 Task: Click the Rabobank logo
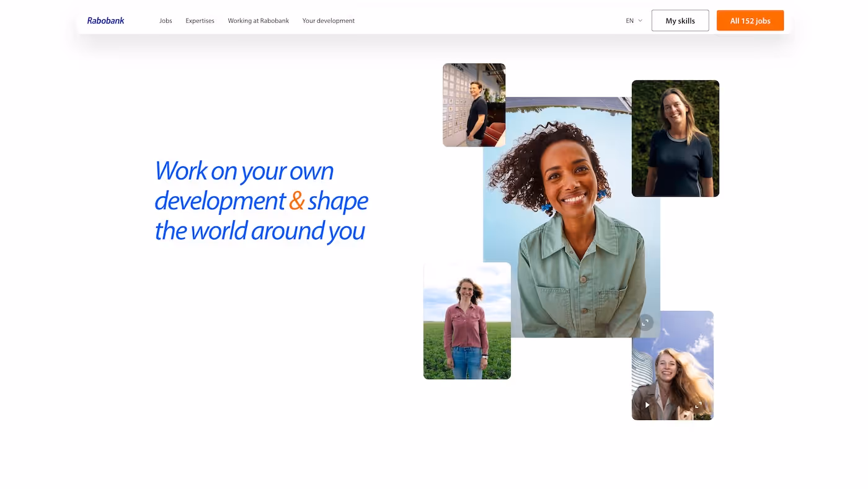tap(105, 19)
